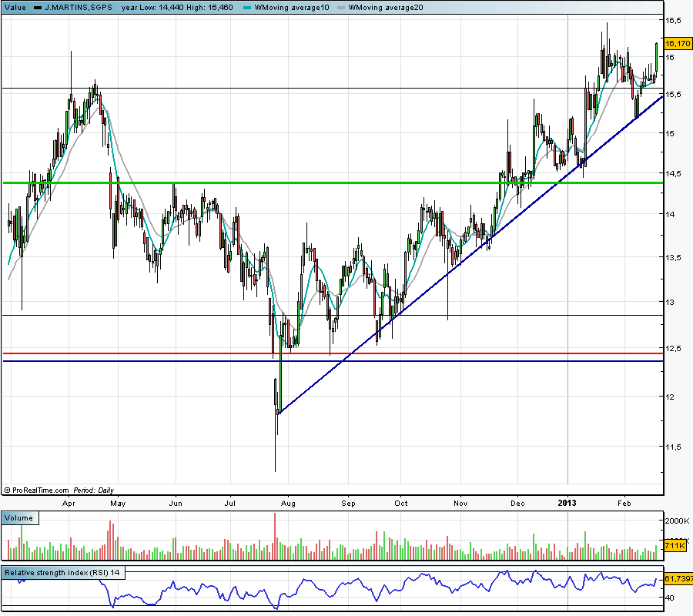693x616 pixels.
Task: Click the May month label on time axis
Action: (118, 504)
